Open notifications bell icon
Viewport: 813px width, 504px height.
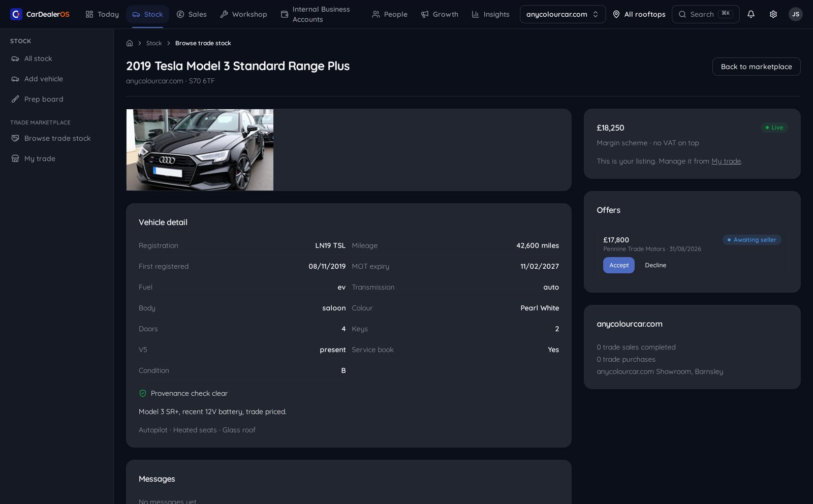(751, 14)
